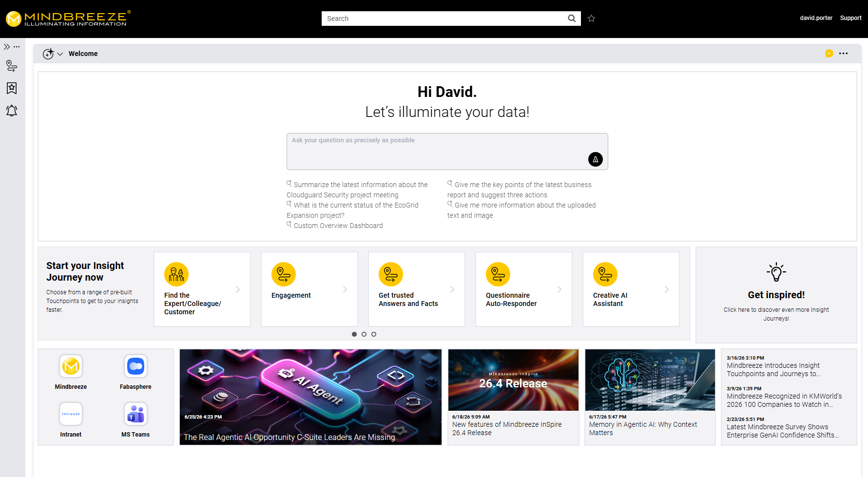The height and width of the screenshot is (477, 868).
Task: Select third carousel page dot
Action: point(374,334)
